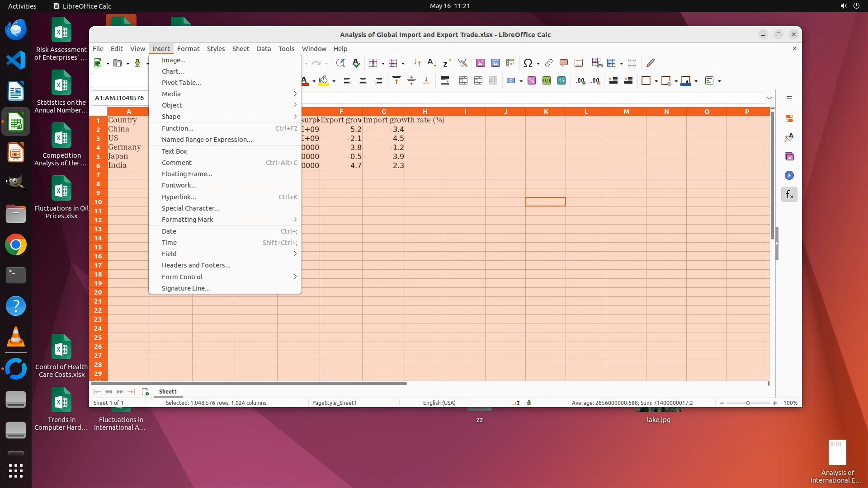Viewport: 868px width, 488px height.
Task: Click the Spelling check icon
Action: pyautogui.click(x=356, y=63)
